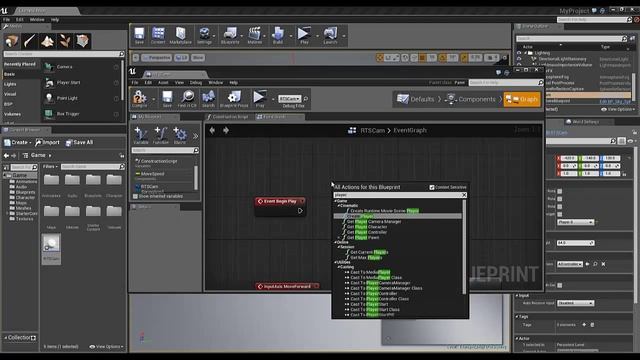The height and width of the screenshot is (360, 640).
Task: Expand more options in My Blueprint toolbar
Action: coord(195,136)
